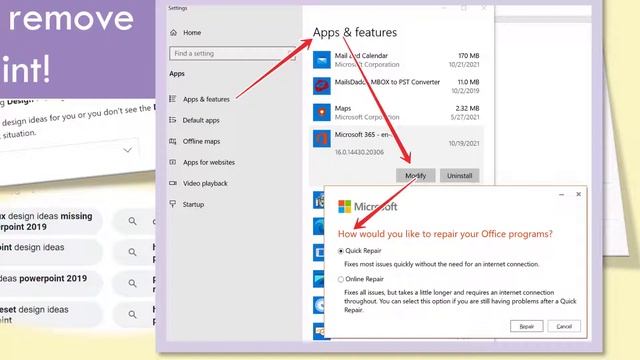Cancel the Office repair dialog
The width and height of the screenshot is (640, 360).
(x=564, y=327)
